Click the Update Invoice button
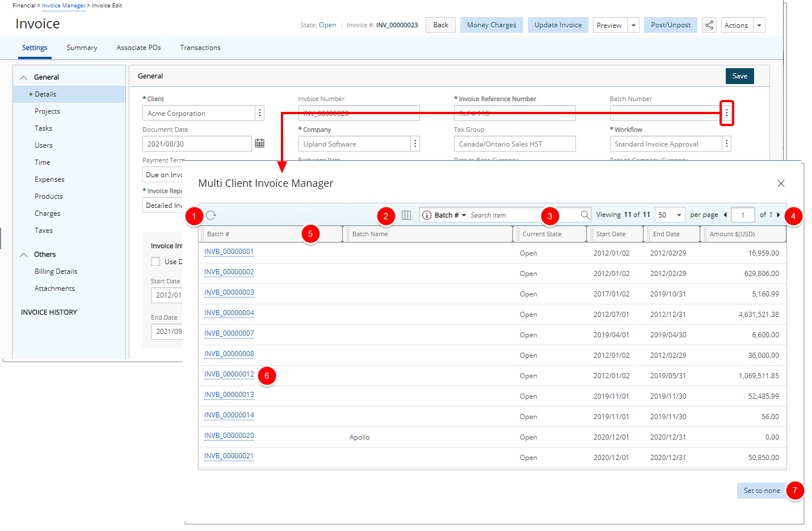Image resolution: width=812 pixels, height=531 pixels. tap(558, 25)
